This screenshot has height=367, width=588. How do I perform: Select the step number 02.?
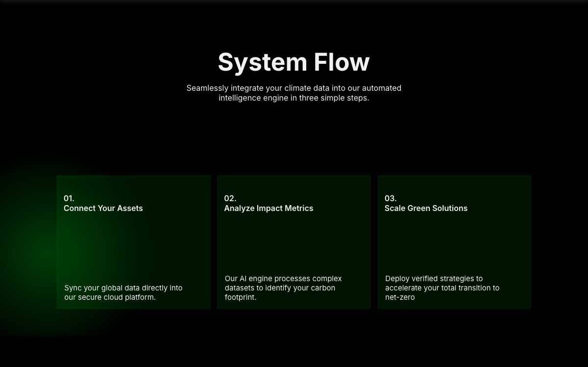point(230,198)
